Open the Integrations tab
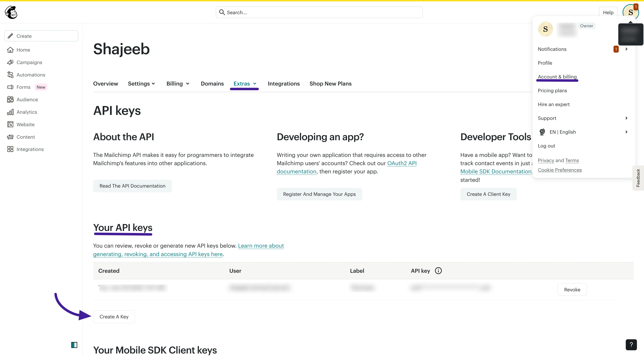The width and height of the screenshot is (644, 356). pyautogui.click(x=283, y=84)
